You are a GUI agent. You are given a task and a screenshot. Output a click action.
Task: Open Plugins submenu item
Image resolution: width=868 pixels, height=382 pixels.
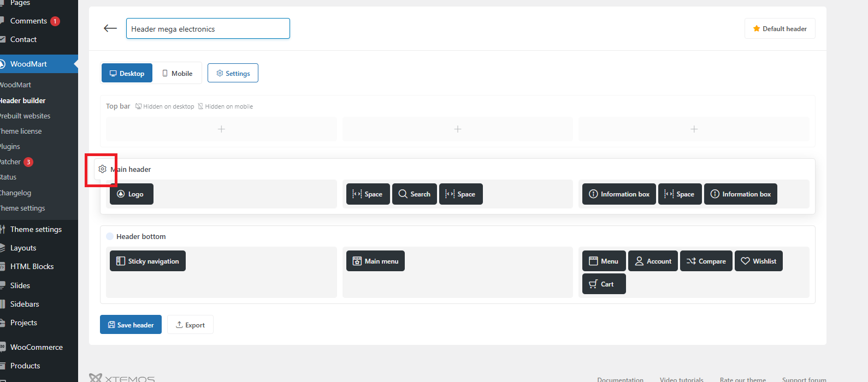tap(10, 146)
